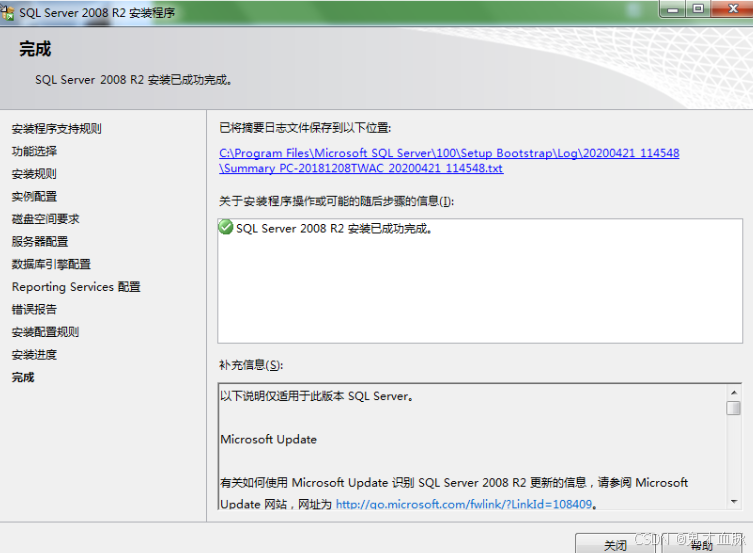Select the 安装进度 step
The height and width of the screenshot is (553, 753).
pyautogui.click(x=34, y=354)
